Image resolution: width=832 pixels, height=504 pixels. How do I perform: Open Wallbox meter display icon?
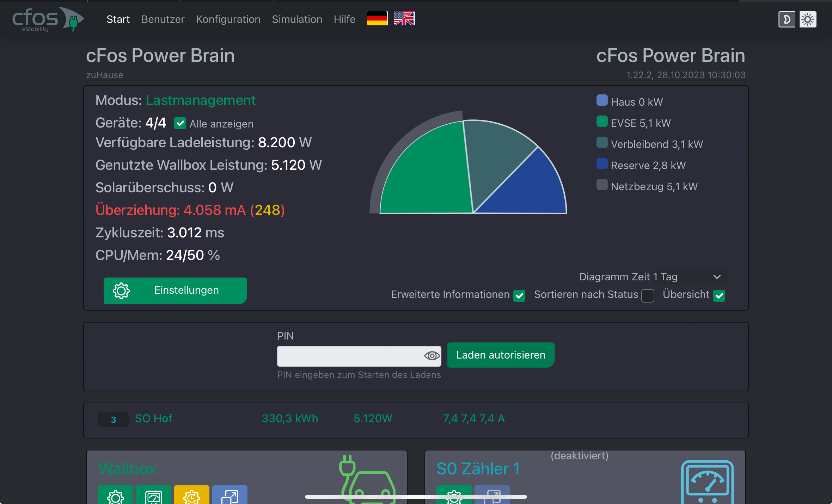[x=154, y=494]
